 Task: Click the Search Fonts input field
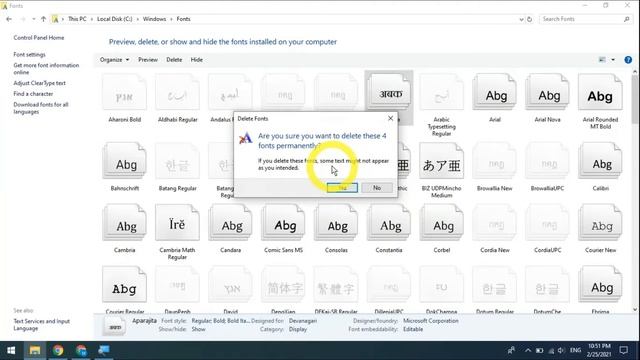(x=585, y=19)
